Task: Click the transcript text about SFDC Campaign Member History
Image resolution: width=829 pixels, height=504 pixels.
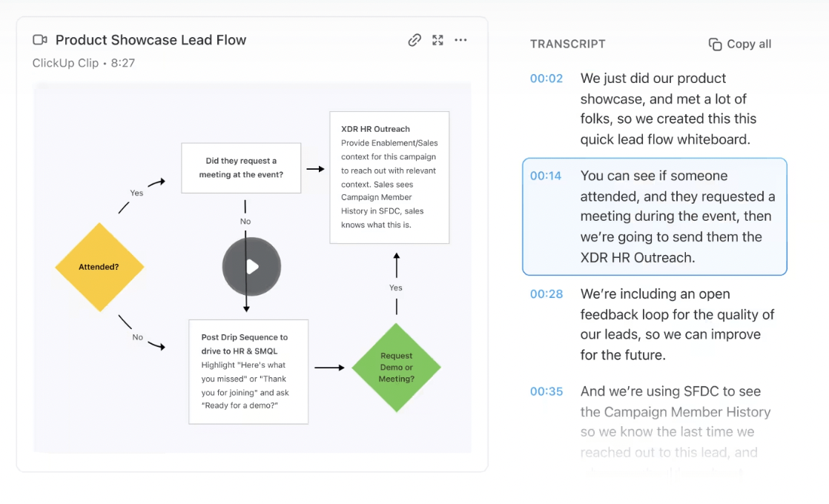Action: click(676, 422)
